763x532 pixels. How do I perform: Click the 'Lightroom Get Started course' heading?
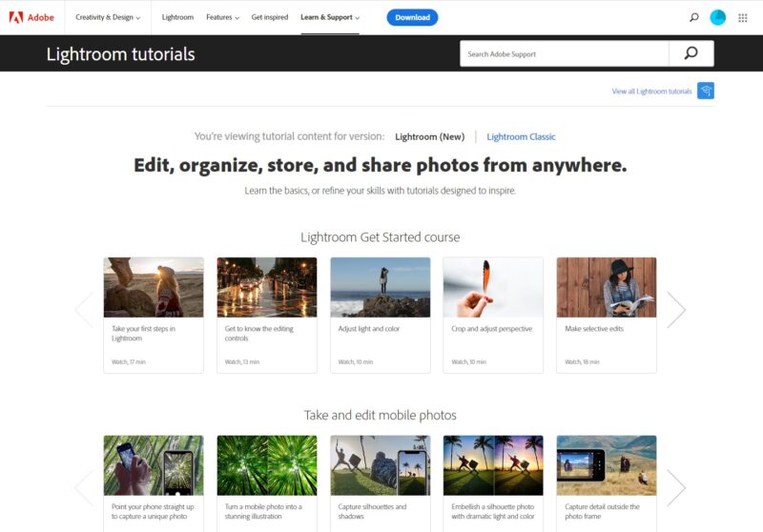380,237
